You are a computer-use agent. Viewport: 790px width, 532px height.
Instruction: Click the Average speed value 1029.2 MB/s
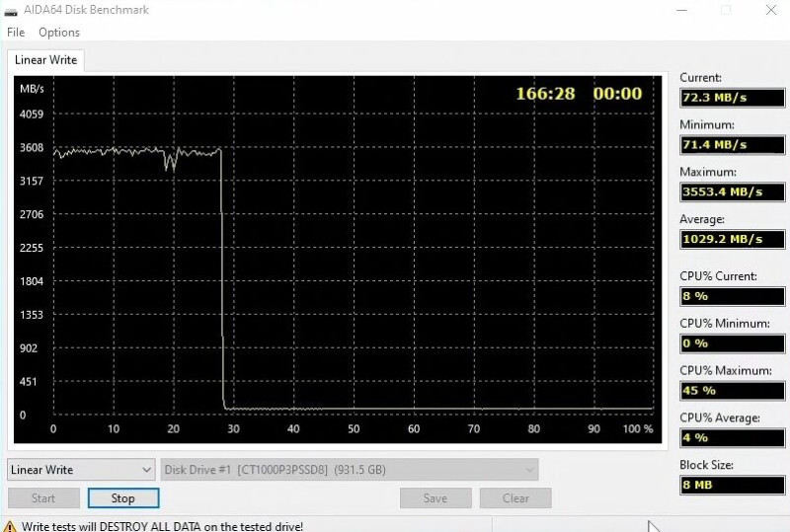732,239
